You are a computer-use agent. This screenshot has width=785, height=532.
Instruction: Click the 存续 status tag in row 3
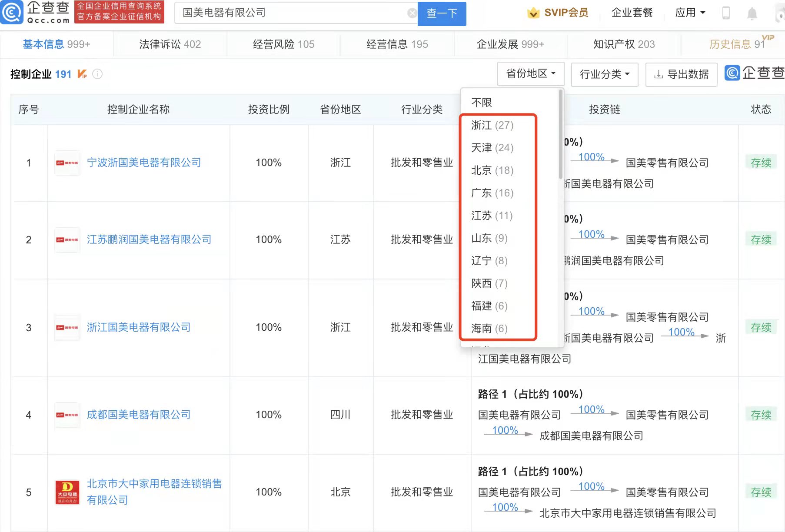coord(761,327)
